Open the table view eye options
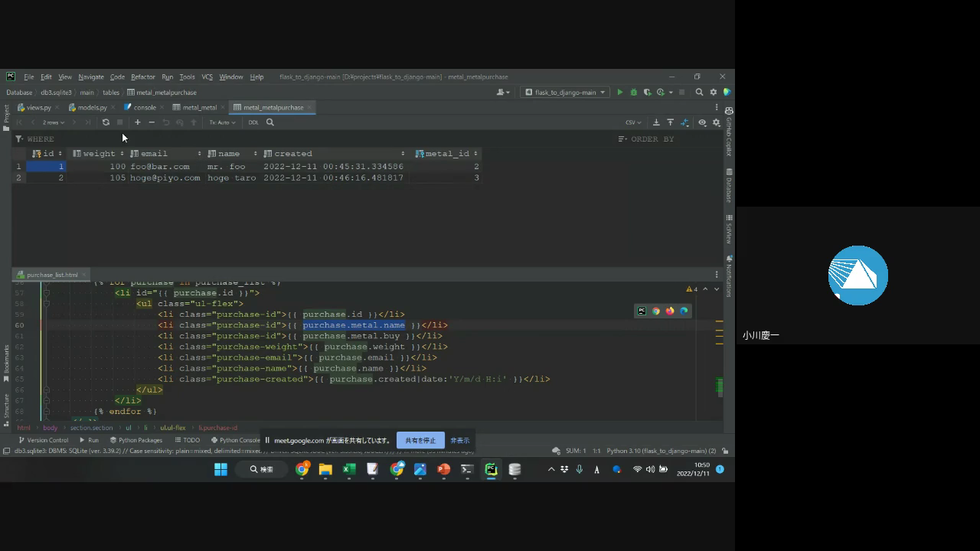 coord(701,122)
